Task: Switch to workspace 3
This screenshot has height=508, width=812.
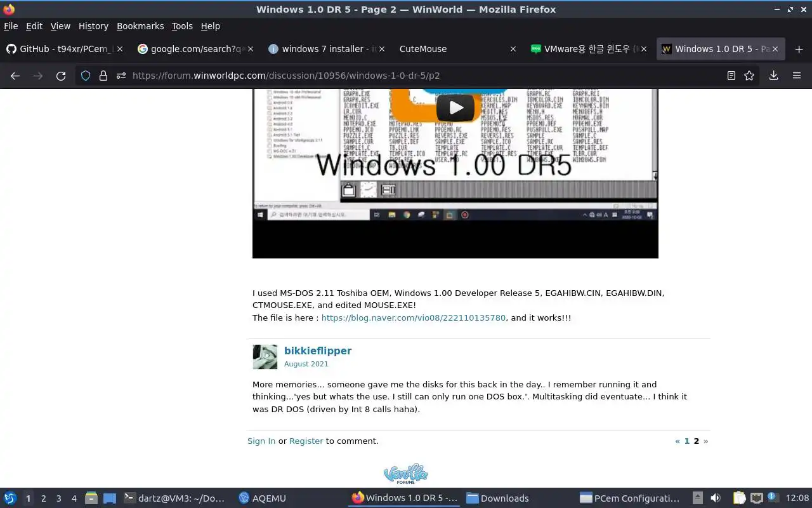Action: (58, 498)
